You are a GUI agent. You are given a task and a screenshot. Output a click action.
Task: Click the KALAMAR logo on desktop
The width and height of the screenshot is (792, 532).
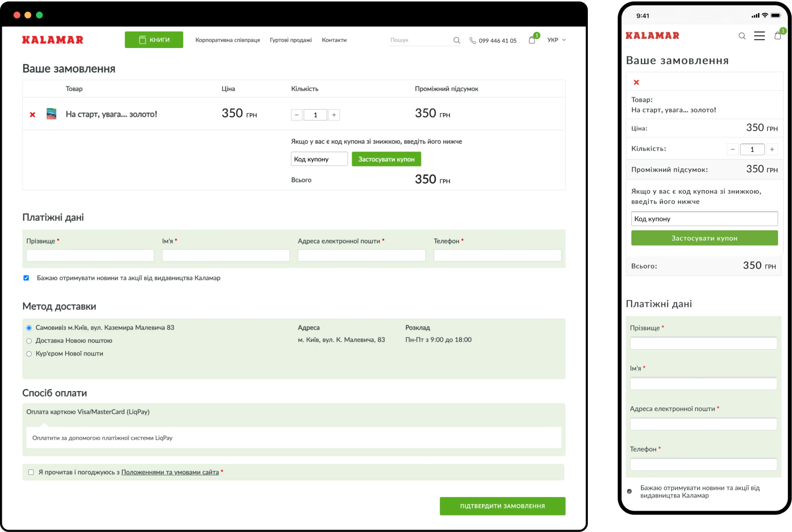[x=53, y=40]
